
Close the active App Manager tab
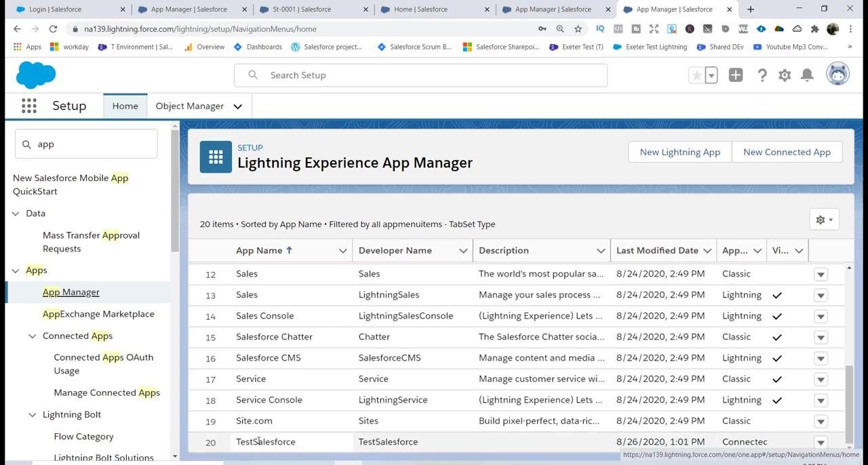730,9
